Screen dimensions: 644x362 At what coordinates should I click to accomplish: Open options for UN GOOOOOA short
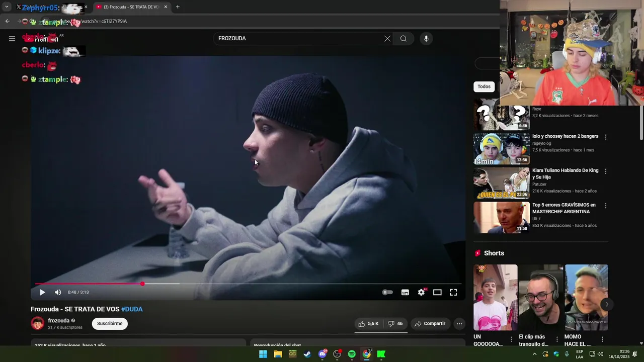512,339
